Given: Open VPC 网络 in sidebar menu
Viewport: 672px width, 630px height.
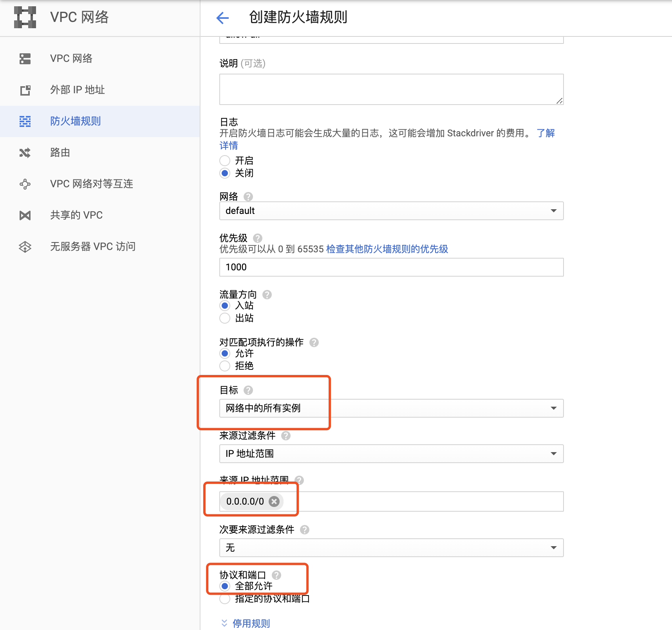Looking at the screenshot, I should coord(100,59).
